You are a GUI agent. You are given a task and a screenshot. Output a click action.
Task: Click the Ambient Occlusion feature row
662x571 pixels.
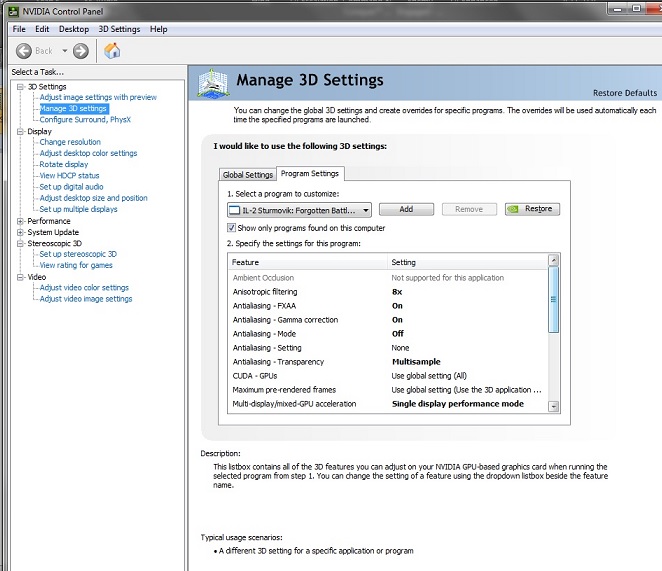pyautogui.click(x=388, y=277)
